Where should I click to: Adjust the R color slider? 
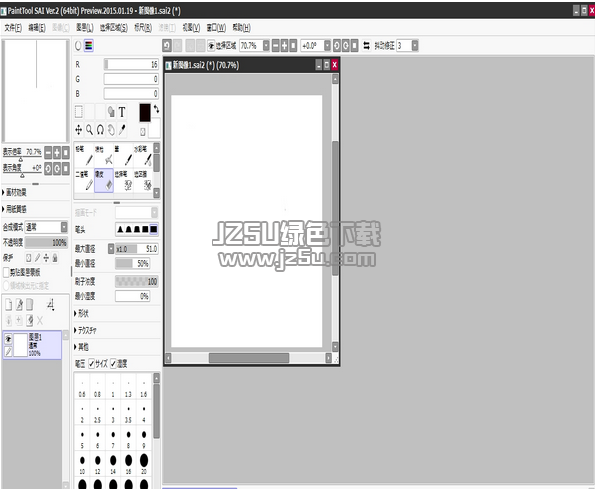pos(131,64)
